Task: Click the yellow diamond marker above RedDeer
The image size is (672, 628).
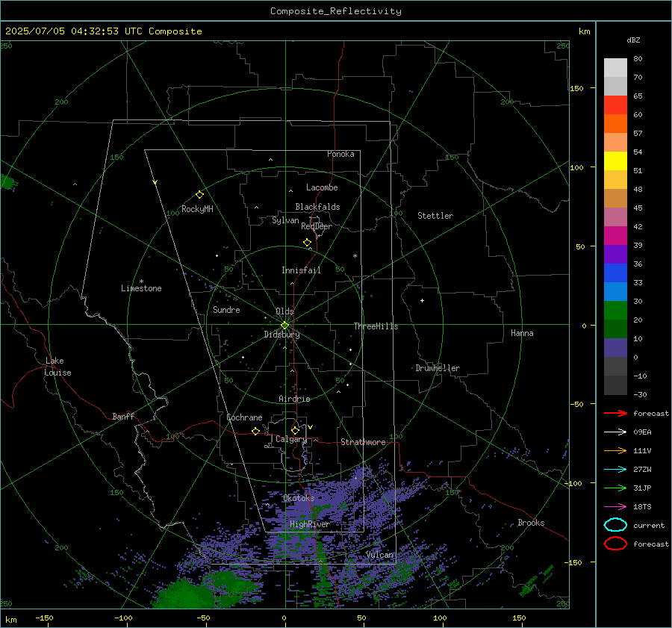Action: [x=307, y=243]
